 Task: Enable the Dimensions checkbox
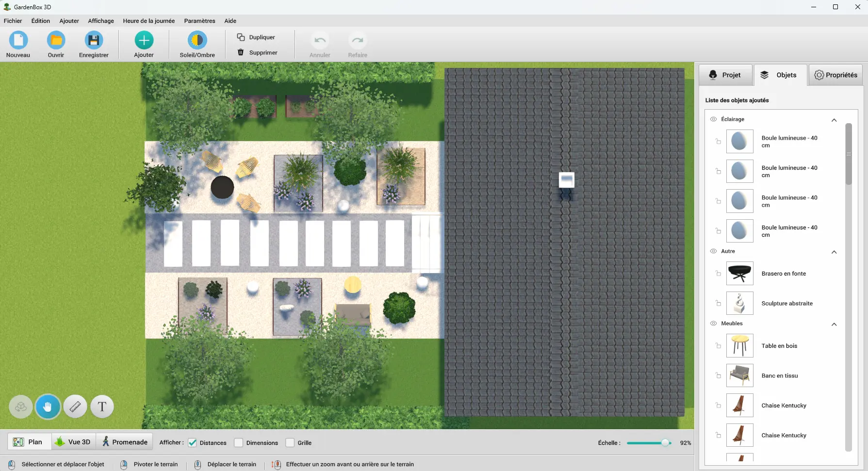pos(238,442)
